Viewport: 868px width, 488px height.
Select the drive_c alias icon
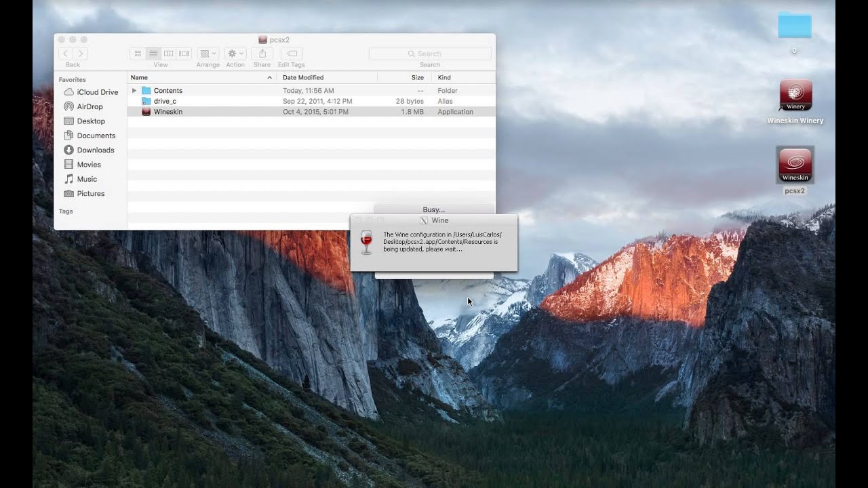tap(146, 101)
